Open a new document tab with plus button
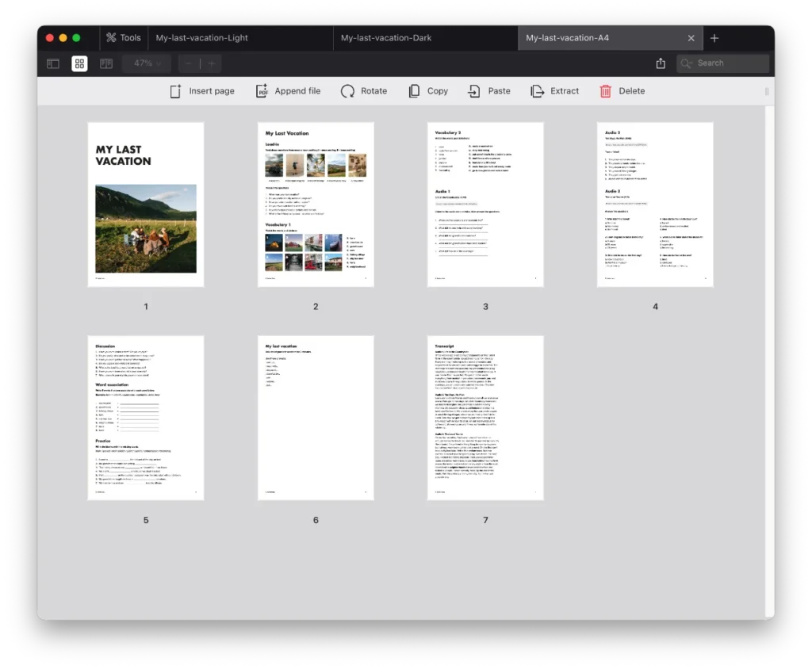 pyautogui.click(x=714, y=37)
